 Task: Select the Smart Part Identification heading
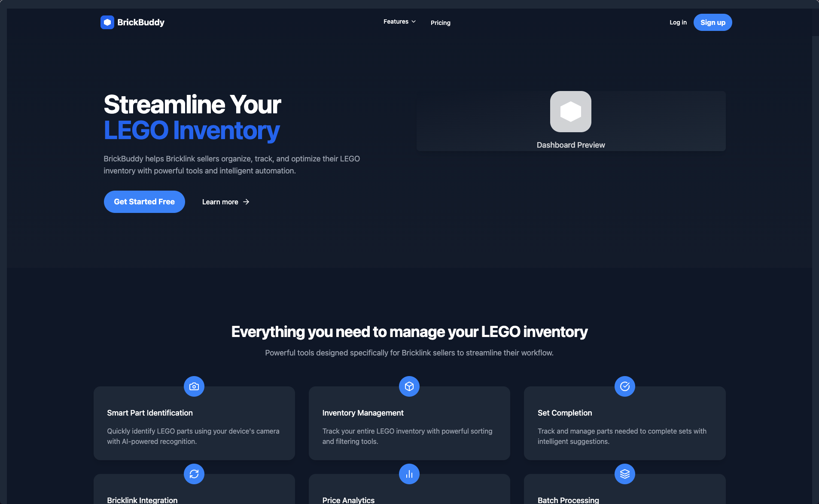point(150,413)
